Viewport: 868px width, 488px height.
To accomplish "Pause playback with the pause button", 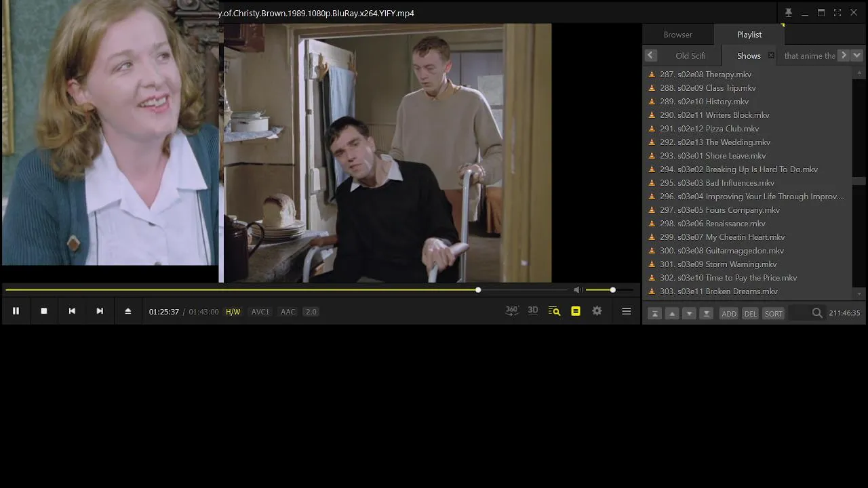I will click(x=16, y=311).
